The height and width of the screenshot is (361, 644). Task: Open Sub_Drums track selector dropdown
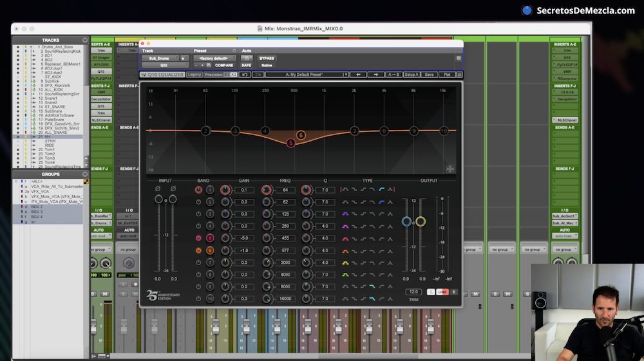pos(160,59)
